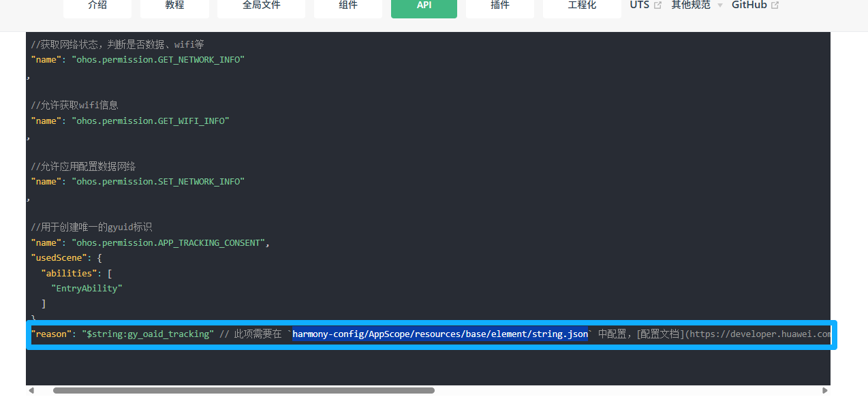Open the GitHub link
The height and width of the screenshot is (399, 868).
755,5
